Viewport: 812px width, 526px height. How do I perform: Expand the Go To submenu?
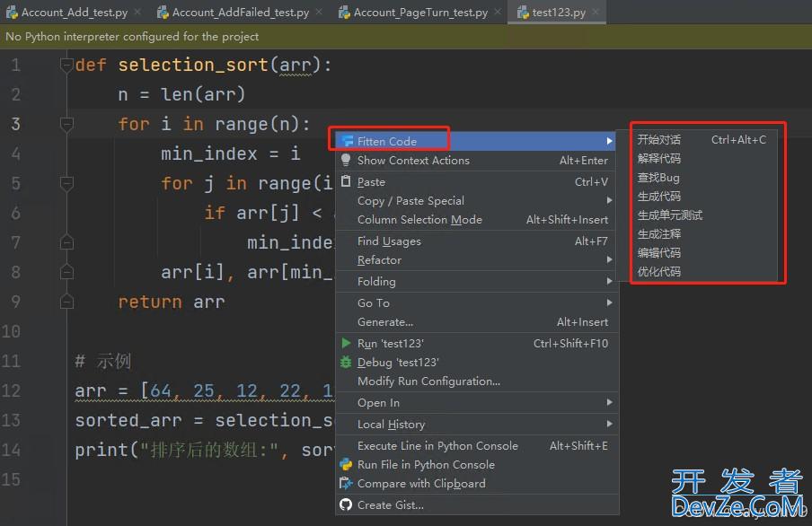tap(475, 302)
